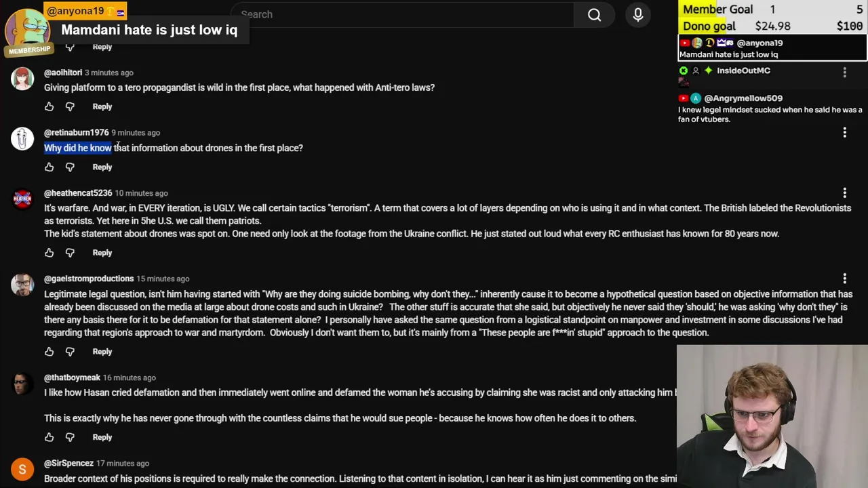868x488 pixels.
Task: Click @SirSpencez's orange avatar
Action: (x=22, y=469)
